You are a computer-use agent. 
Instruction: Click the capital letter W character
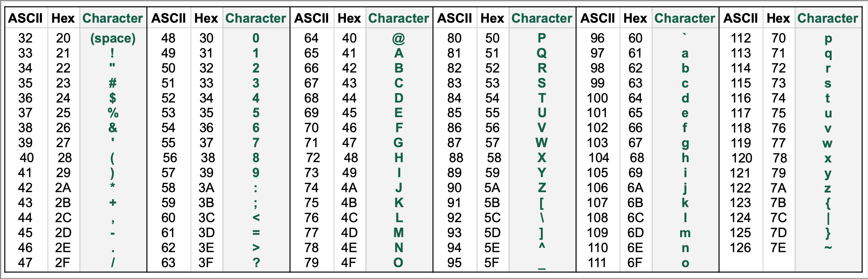(x=541, y=143)
